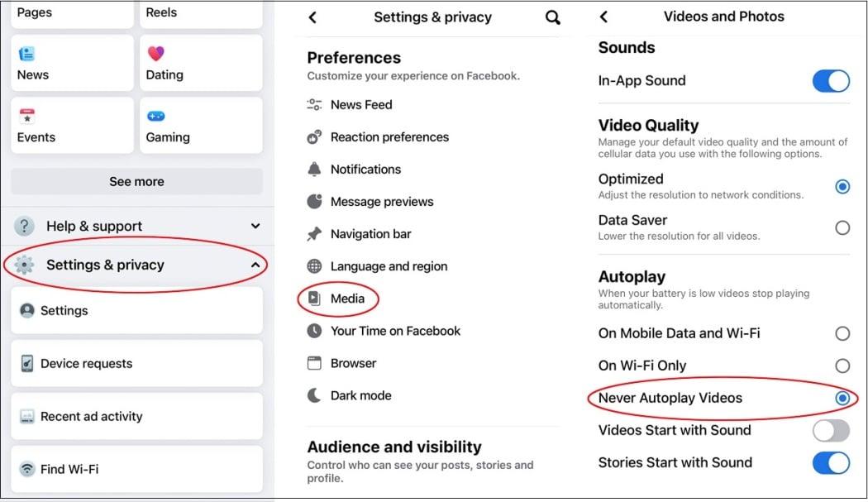The image size is (868, 502).
Task: Select Never Autoplay Videos radio button
Action: point(842,398)
